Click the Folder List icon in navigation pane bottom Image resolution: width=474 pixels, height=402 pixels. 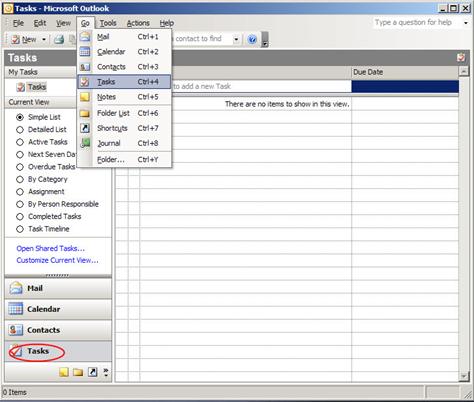(x=78, y=372)
